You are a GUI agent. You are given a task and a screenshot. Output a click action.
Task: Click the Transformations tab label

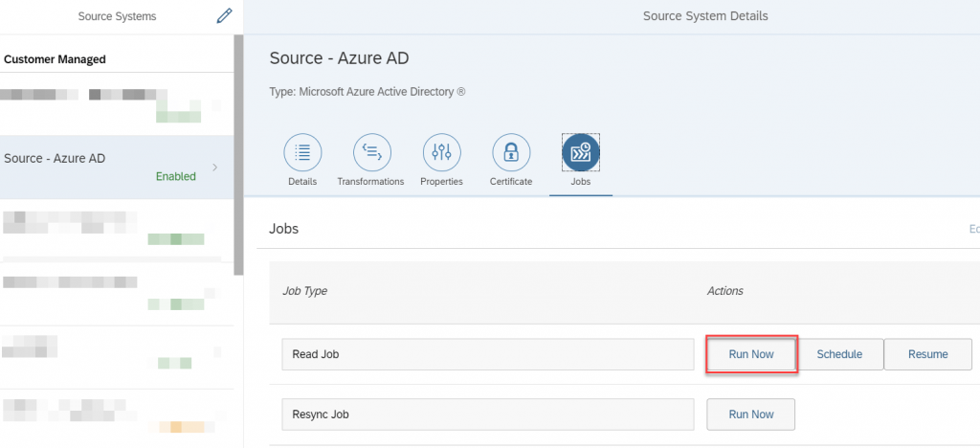click(x=370, y=182)
